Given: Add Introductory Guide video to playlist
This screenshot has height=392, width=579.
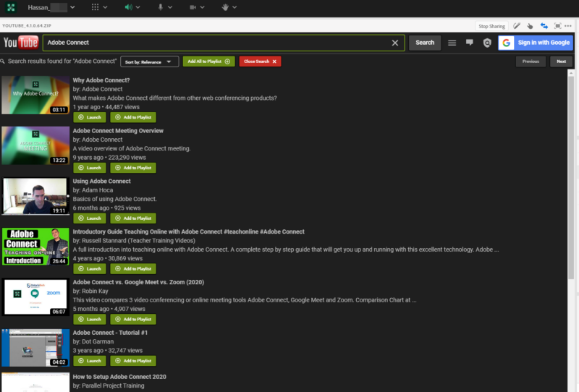Looking at the screenshot, I should (x=133, y=269).
